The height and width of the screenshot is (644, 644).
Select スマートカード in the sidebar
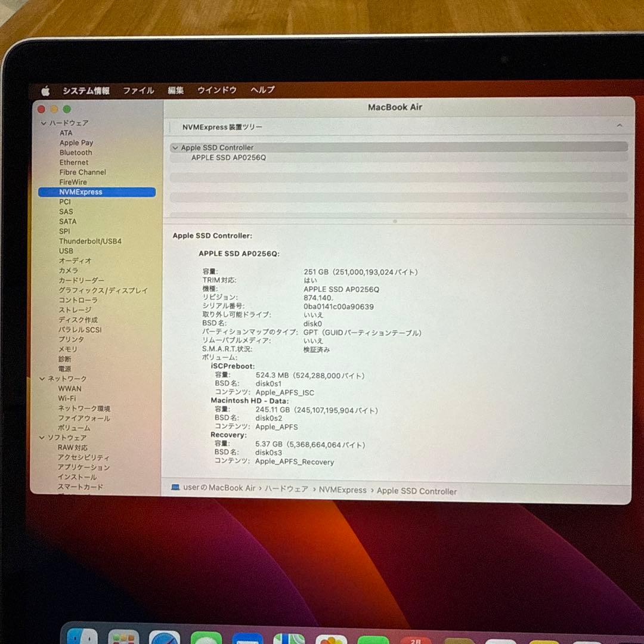coord(80,487)
